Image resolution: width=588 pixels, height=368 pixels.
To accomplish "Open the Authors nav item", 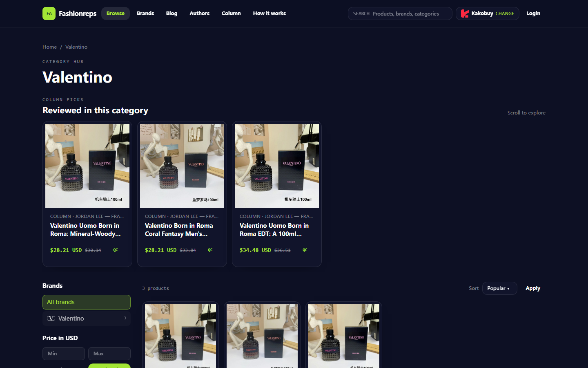I will pyautogui.click(x=199, y=13).
